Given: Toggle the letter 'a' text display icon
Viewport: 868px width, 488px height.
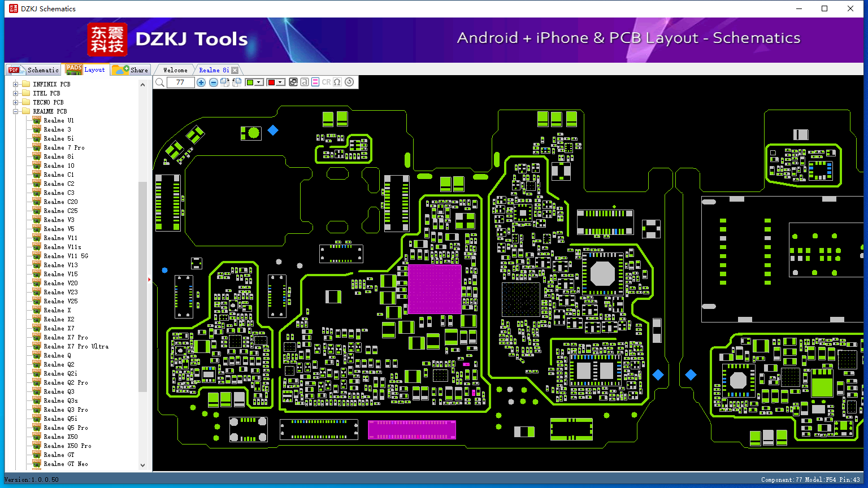Looking at the screenshot, I should (x=305, y=82).
